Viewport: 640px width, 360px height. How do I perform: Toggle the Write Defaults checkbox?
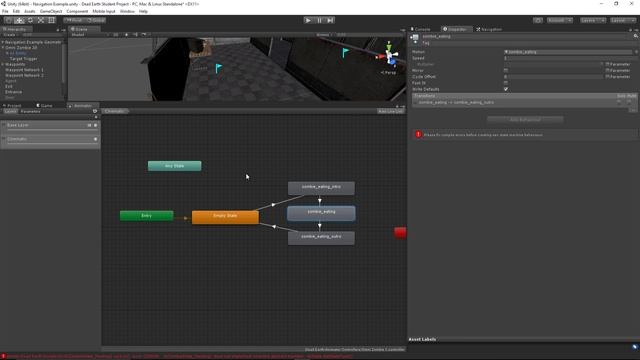[506, 89]
